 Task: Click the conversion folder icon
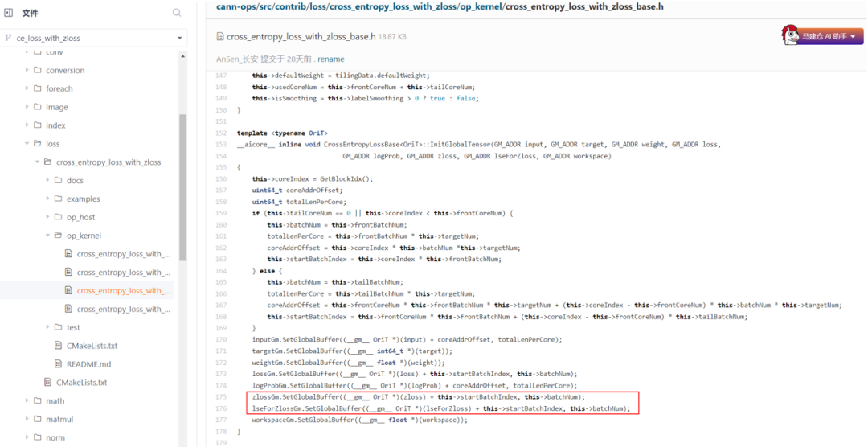click(x=38, y=70)
